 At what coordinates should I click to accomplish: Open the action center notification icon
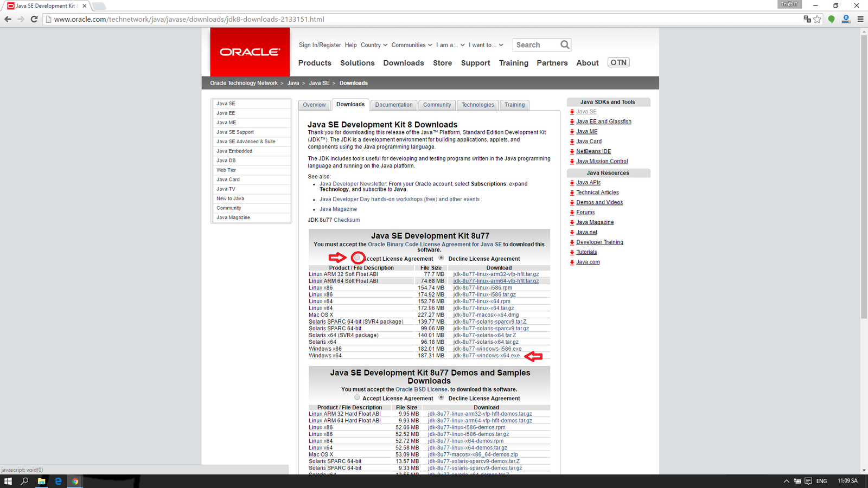(x=808, y=481)
